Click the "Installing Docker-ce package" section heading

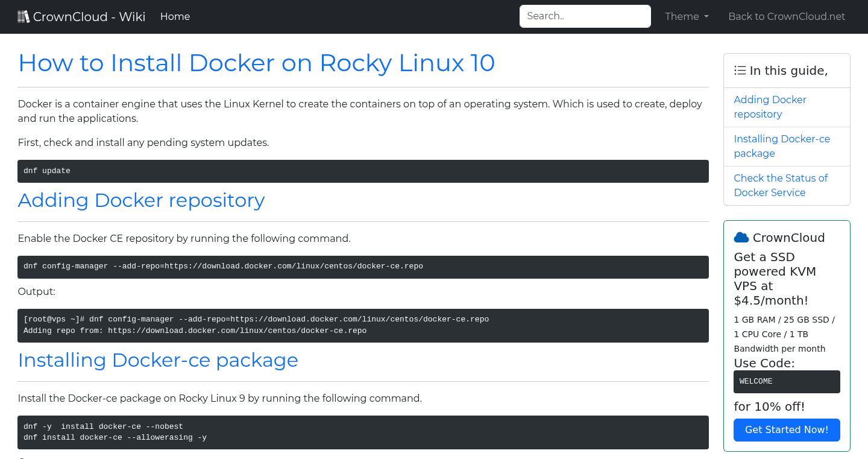pyautogui.click(x=157, y=360)
